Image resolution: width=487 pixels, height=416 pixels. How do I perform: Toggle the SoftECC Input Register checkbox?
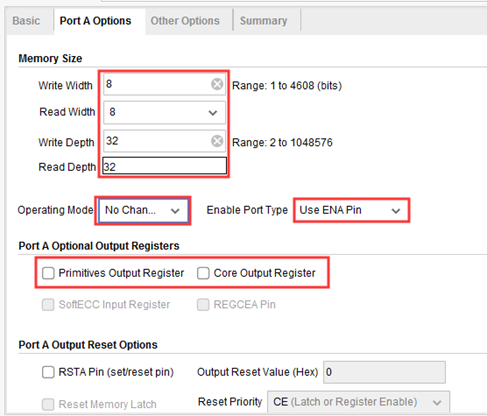[48, 304]
